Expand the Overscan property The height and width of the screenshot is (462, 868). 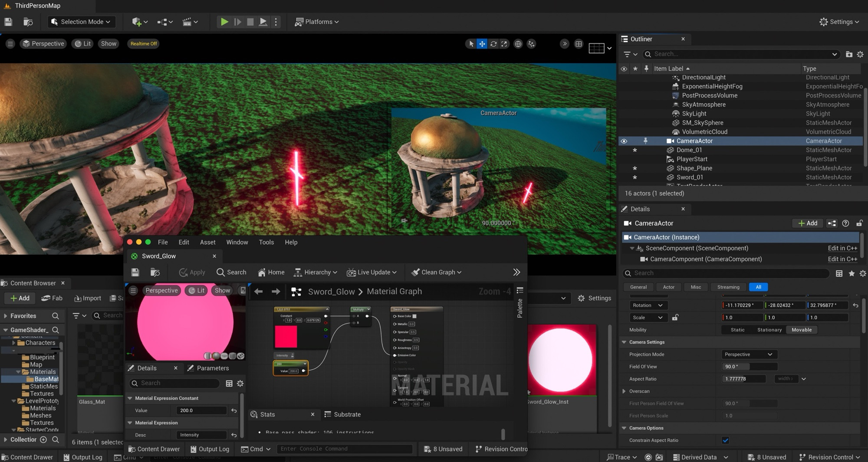624,391
